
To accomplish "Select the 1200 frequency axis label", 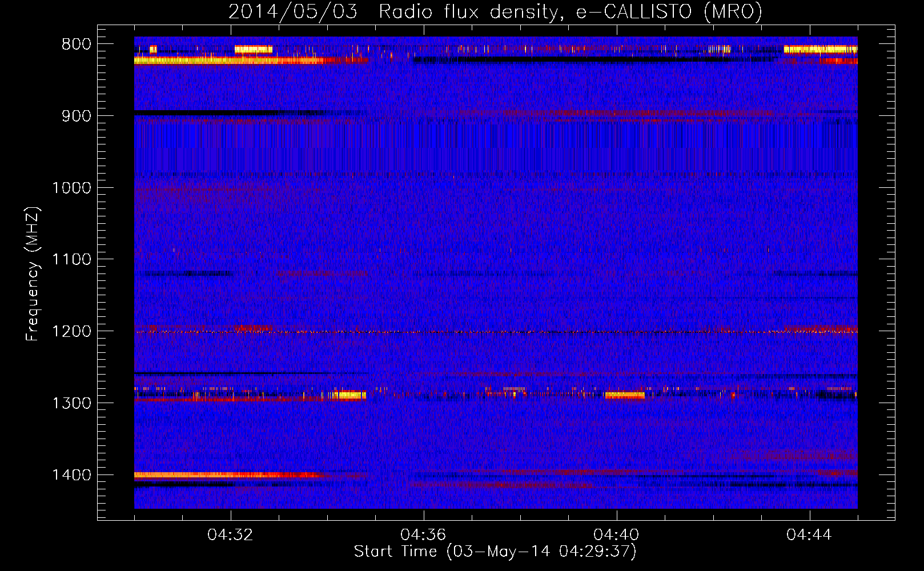I will (71, 332).
